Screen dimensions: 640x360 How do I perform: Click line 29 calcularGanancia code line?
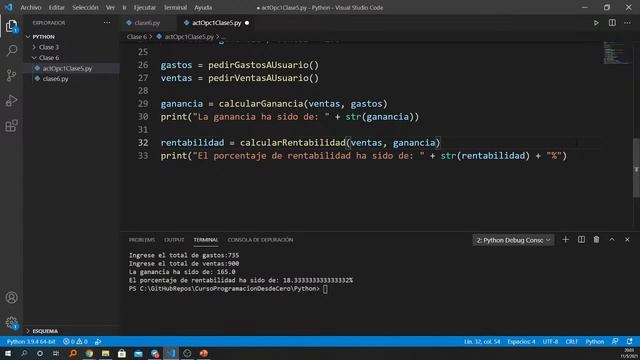click(x=273, y=104)
